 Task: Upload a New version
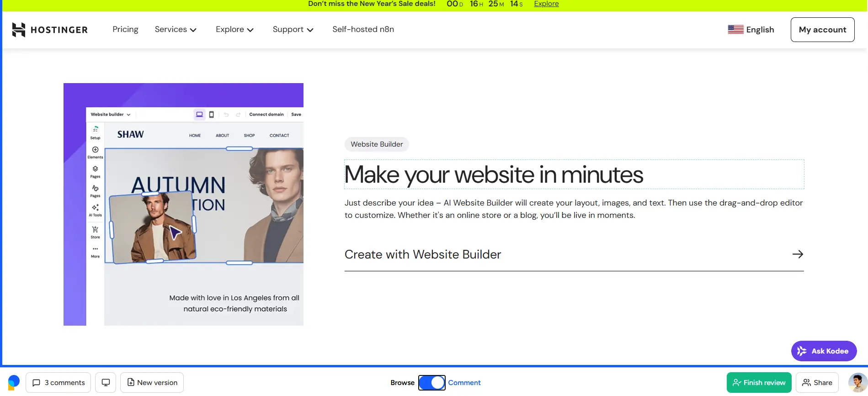point(152,383)
